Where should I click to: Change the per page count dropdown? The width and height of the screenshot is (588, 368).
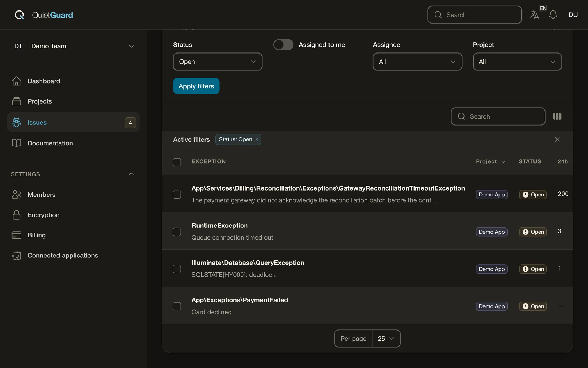coord(386,339)
